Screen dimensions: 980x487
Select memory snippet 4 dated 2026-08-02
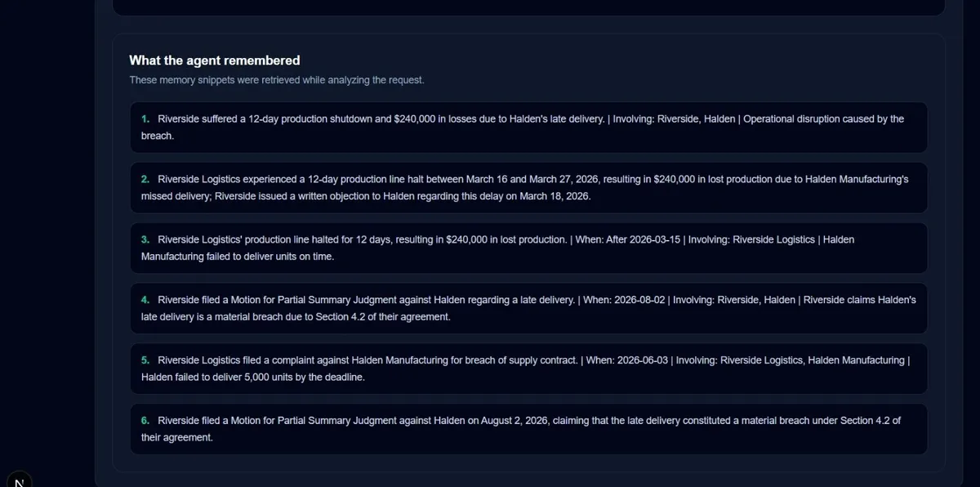point(528,308)
